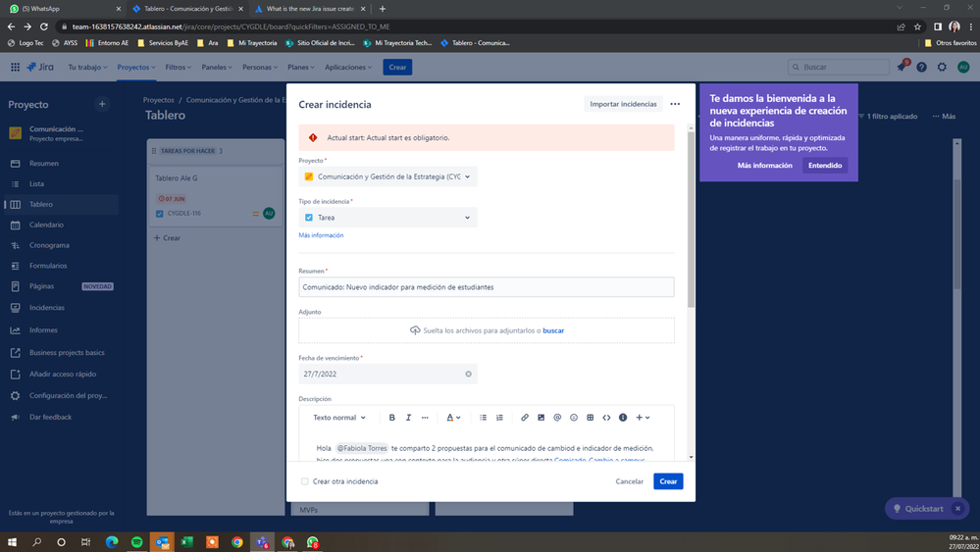
Task: Click Más información link under issue type
Action: point(321,235)
